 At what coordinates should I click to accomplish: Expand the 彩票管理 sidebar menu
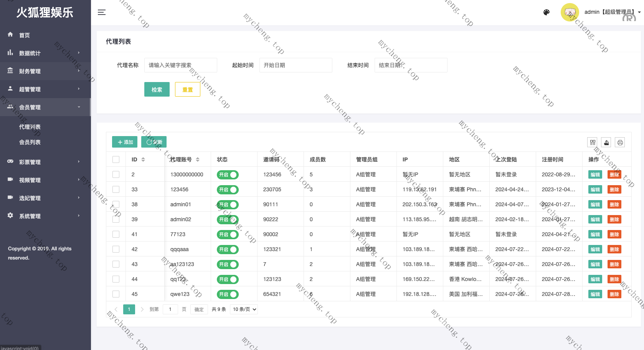click(45, 162)
